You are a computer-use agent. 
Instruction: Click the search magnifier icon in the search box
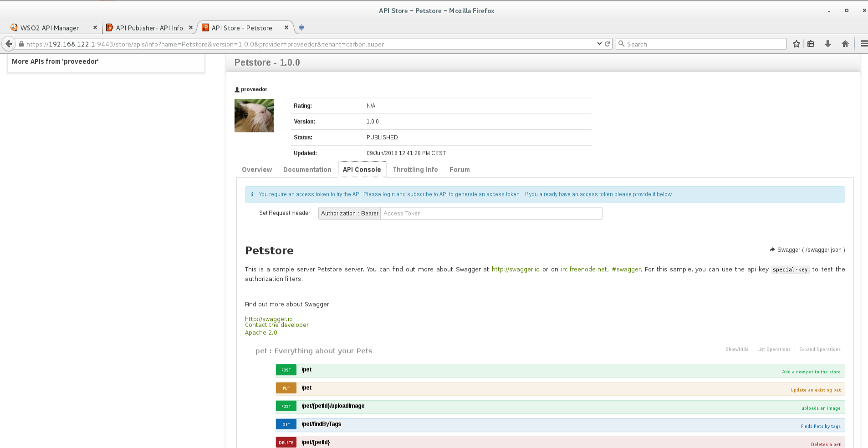pyautogui.click(x=621, y=44)
